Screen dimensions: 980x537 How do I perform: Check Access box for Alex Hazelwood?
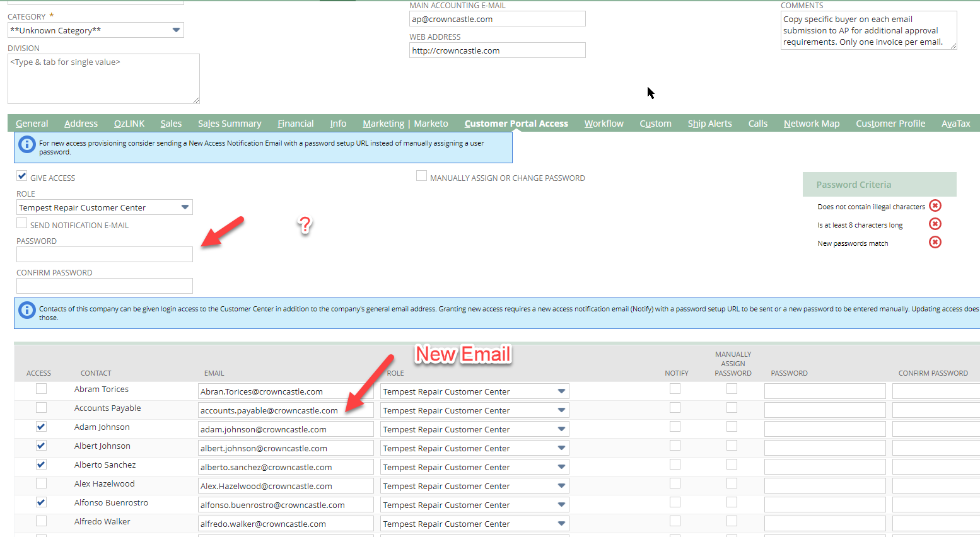pos(42,483)
